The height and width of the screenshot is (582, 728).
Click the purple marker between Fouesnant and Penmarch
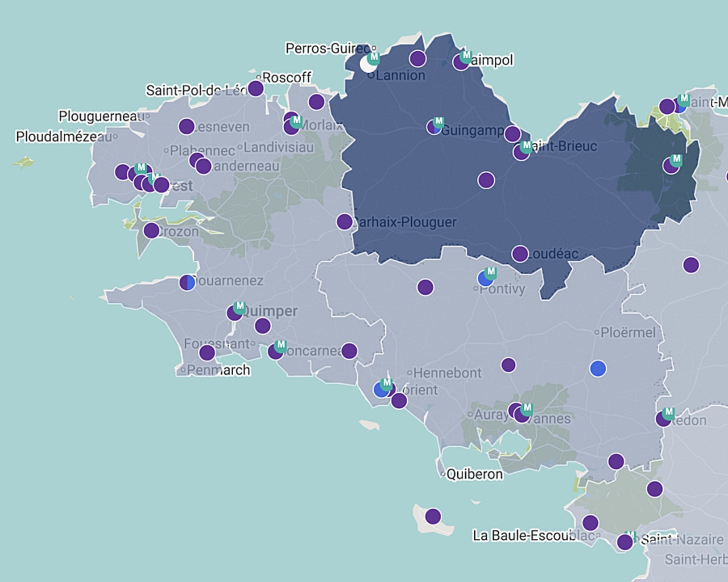coord(207,353)
